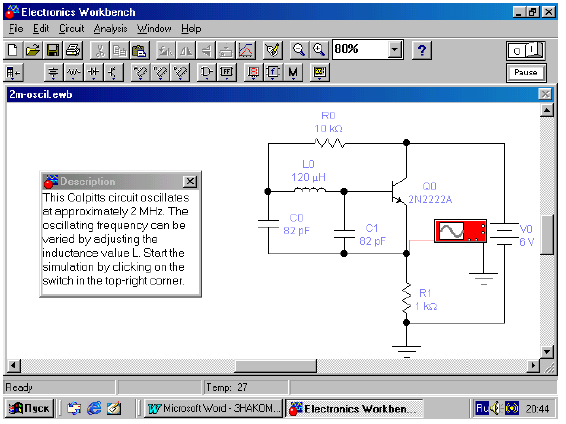The height and width of the screenshot is (424, 566).
Task: Open the Transistors parts bin
Action: (113, 73)
